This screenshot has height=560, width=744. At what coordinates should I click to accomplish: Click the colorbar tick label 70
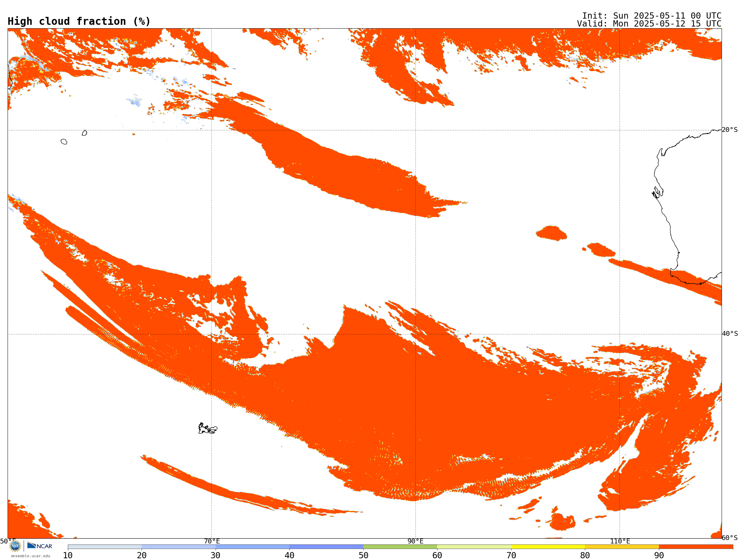[x=511, y=555]
